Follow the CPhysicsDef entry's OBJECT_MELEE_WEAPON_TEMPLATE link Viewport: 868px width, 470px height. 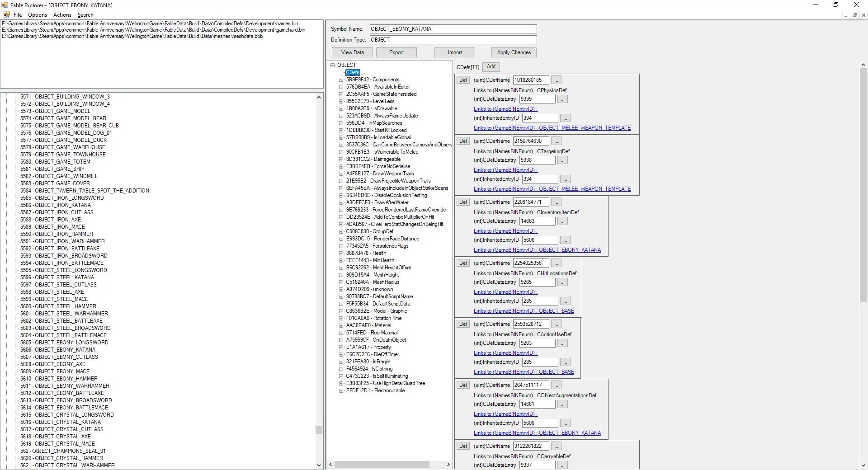pyautogui.click(x=552, y=128)
